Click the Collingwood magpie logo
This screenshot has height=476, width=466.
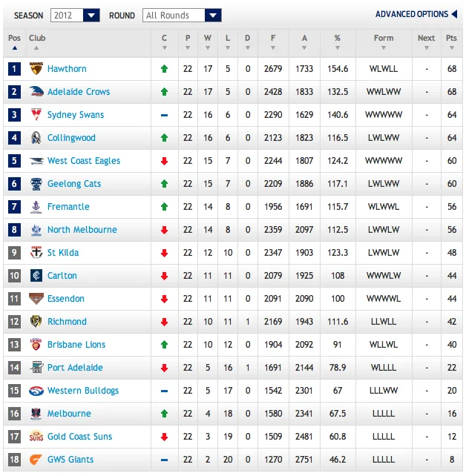point(36,137)
